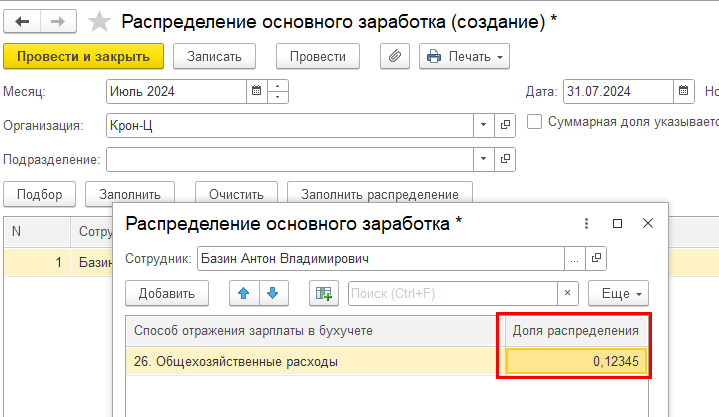Focus the Организация input field
The image size is (719, 417).
(290, 125)
